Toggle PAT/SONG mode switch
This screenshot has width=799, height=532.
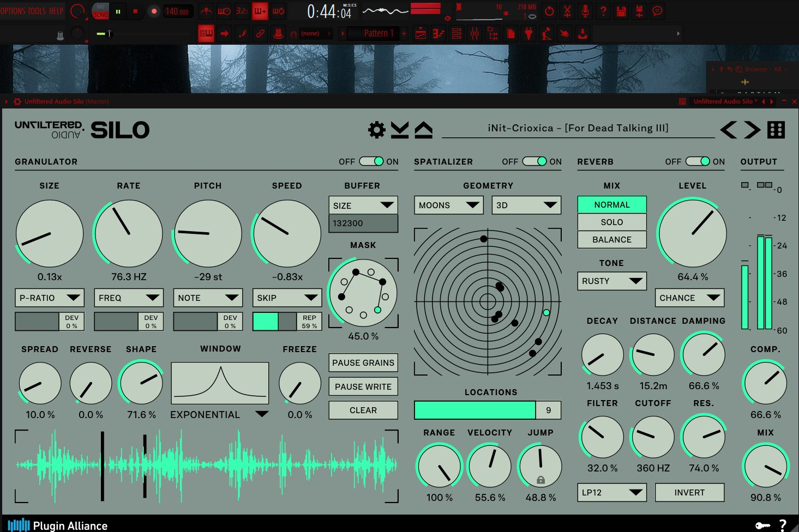[101, 11]
